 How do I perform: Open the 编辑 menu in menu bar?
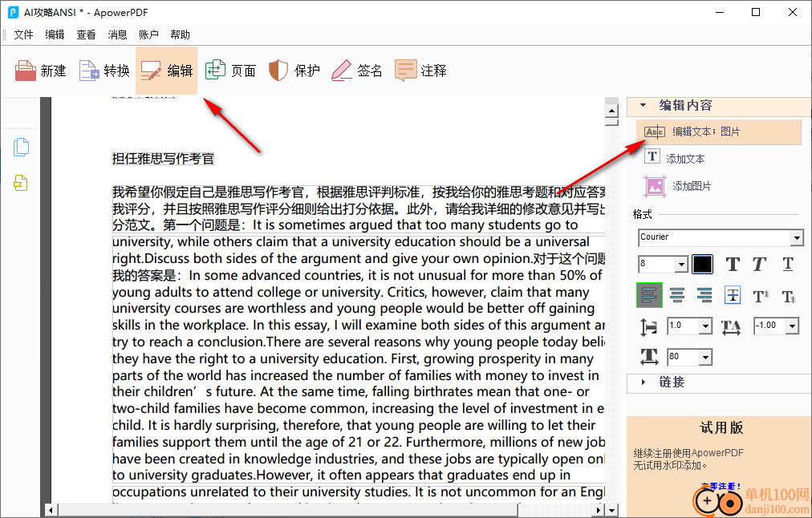point(55,34)
